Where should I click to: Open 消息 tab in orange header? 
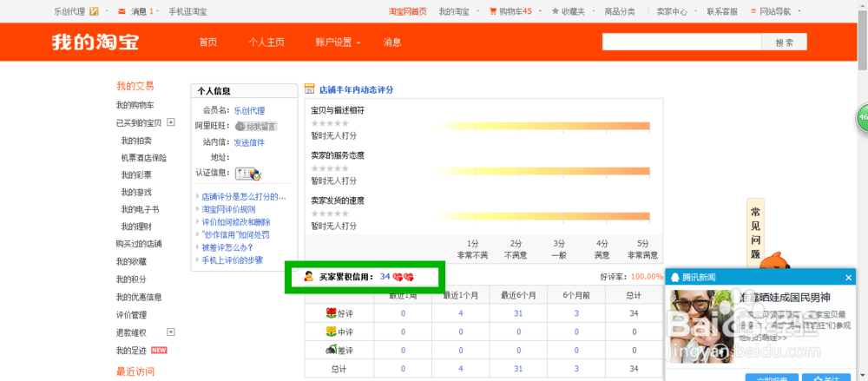(x=392, y=42)
